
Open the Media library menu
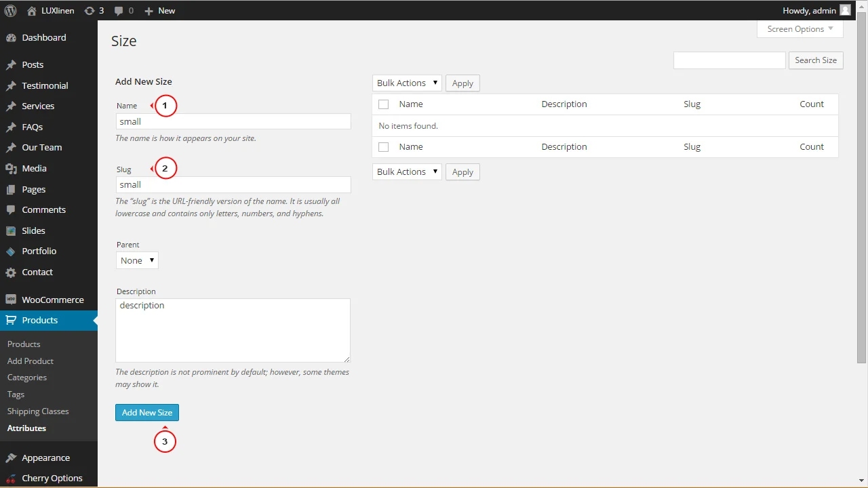(34, 169)
